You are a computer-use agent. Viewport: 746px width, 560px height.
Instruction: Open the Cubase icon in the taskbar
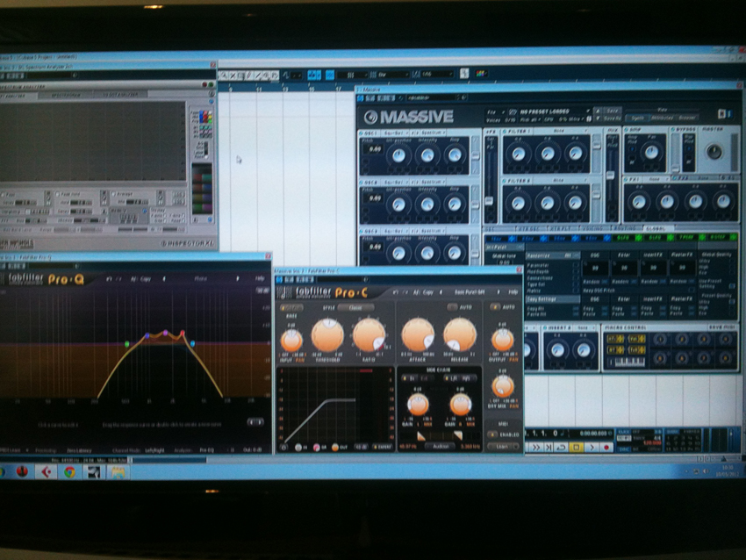(46, 471)
